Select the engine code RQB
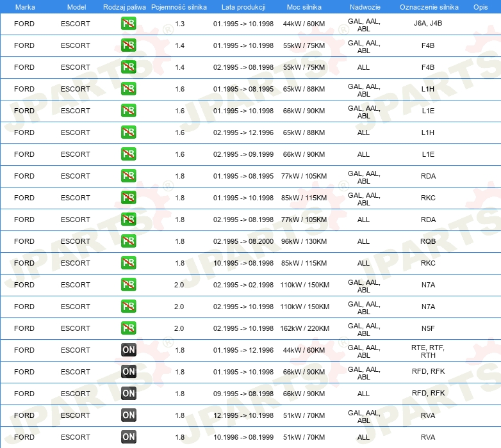Screen dimensions: 501x448 click(428, 241)
